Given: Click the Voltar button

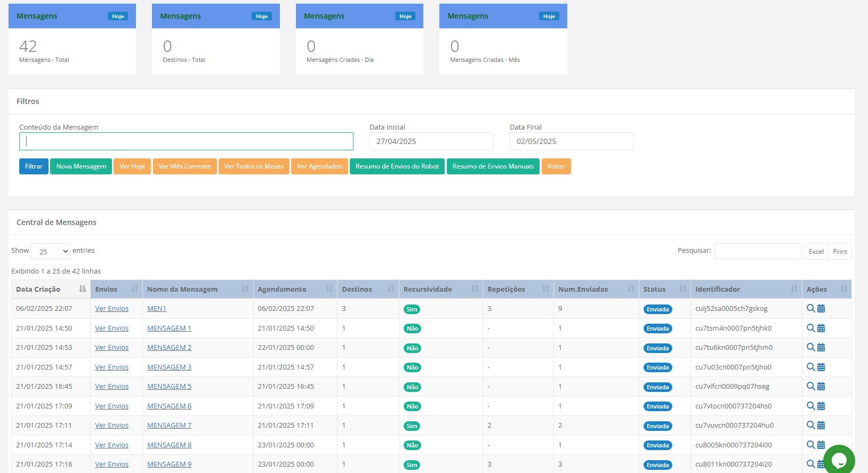Looking at the screenshot, I should [556, 166].
